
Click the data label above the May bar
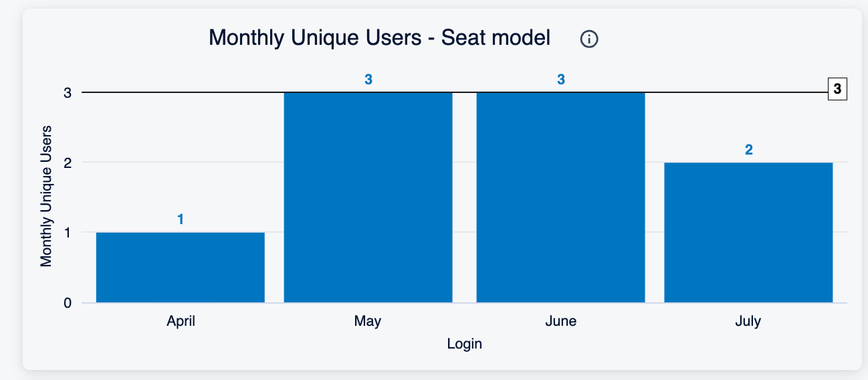point(368,79)
